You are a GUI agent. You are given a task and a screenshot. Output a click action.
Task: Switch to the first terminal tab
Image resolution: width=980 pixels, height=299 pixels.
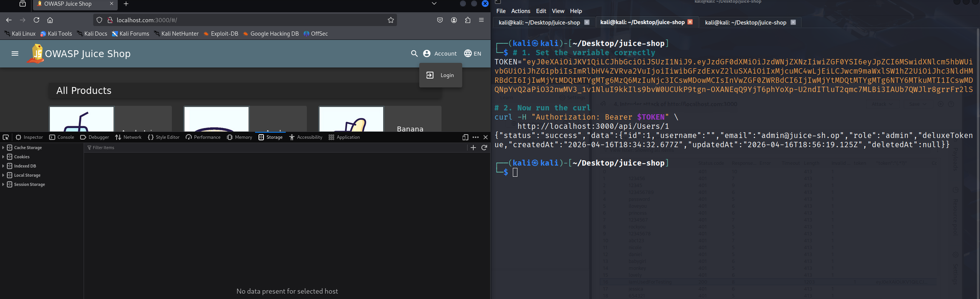click(x=539, y=23)
